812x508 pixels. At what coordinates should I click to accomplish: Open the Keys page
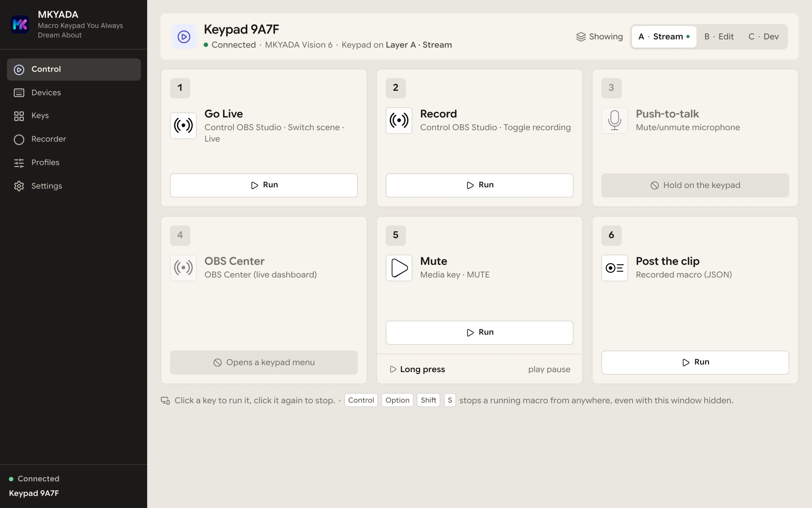pyautogui.click(x=74, y=116)
